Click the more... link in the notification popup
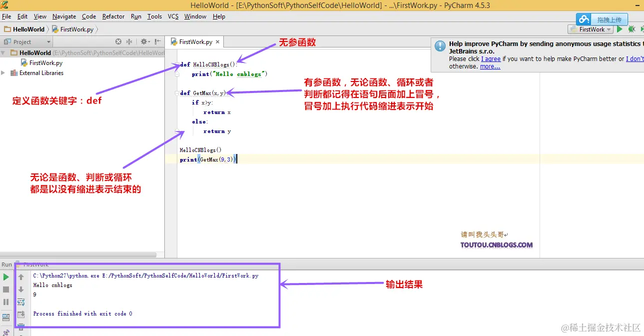Screen dimensions: 644x336 coord(490,66)
